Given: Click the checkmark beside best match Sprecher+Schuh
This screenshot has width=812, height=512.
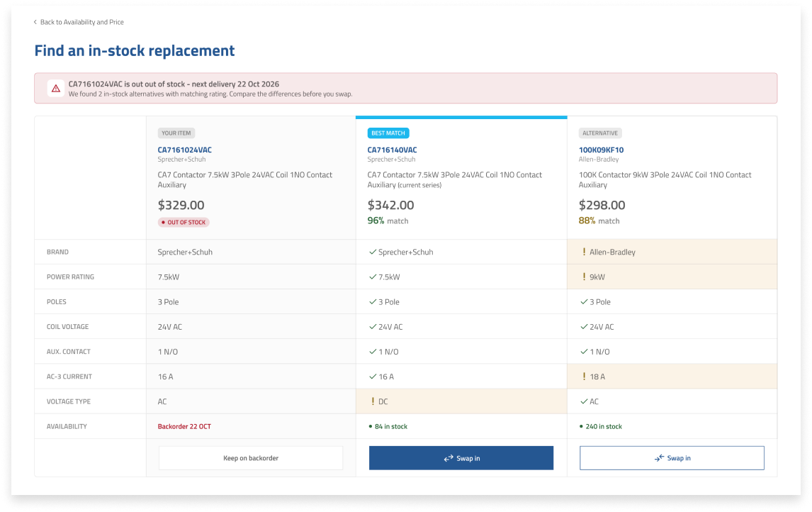Looking at the screenshot, I should click(372, 252).
